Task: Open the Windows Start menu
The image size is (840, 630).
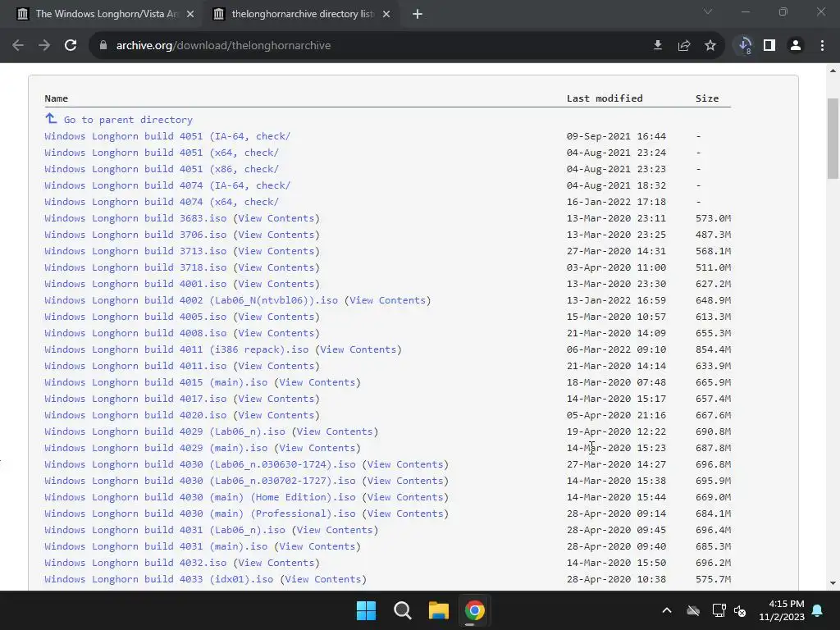Action: [x=367, y=610]
